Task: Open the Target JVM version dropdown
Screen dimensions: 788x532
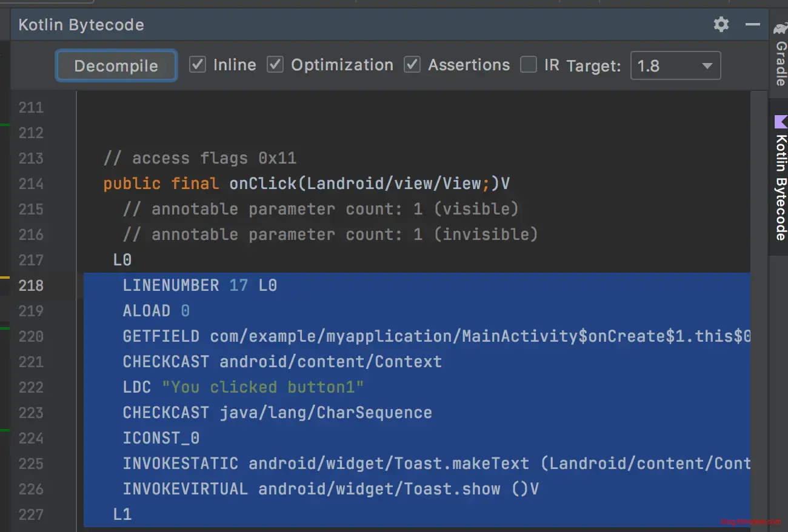Action: tap(675, 66)
